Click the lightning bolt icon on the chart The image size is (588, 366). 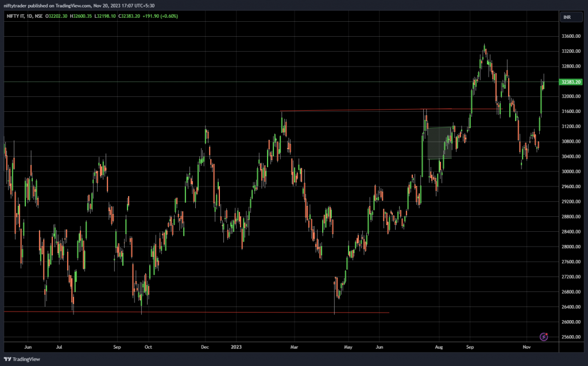[x=544, y=337]
